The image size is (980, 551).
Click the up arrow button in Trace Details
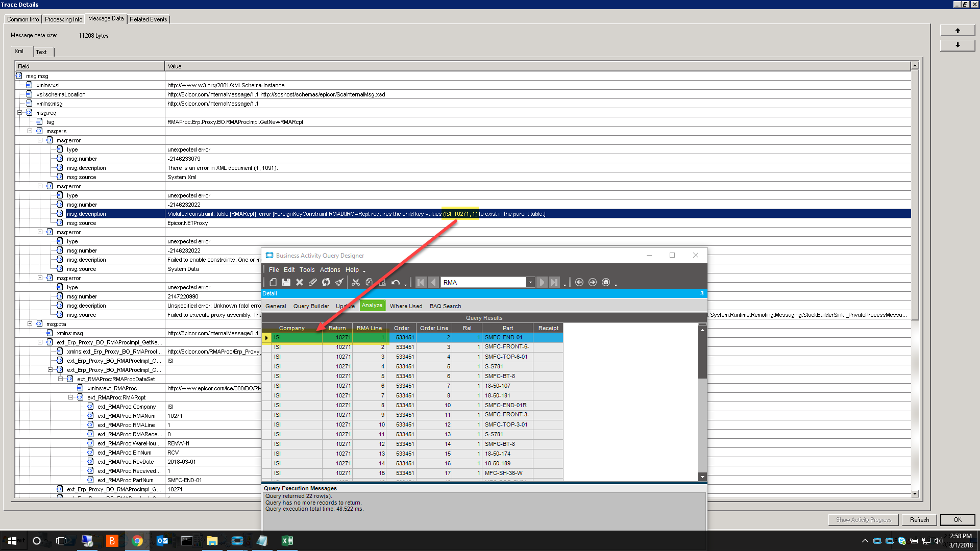pyautogui.click(x=958, y=31)
